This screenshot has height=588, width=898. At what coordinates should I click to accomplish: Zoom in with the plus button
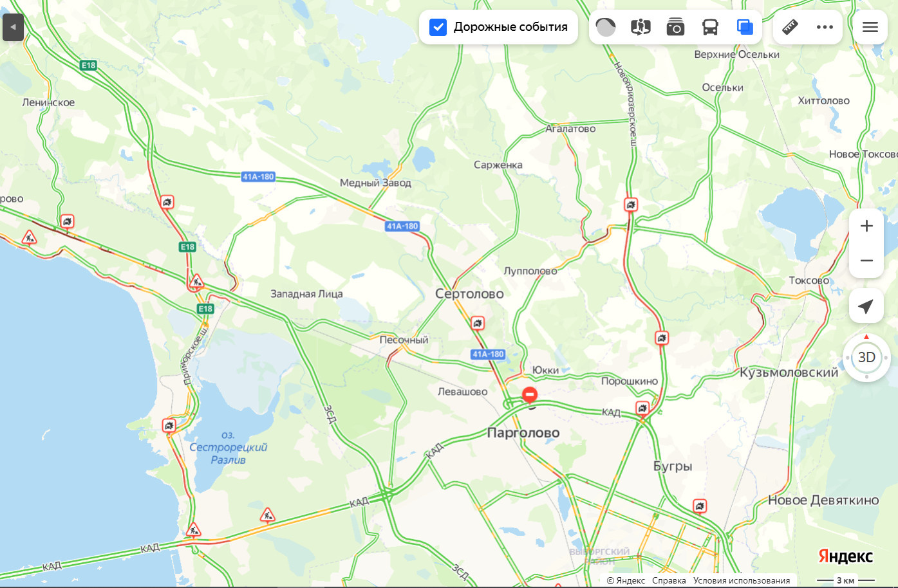(x=866, y=226)
